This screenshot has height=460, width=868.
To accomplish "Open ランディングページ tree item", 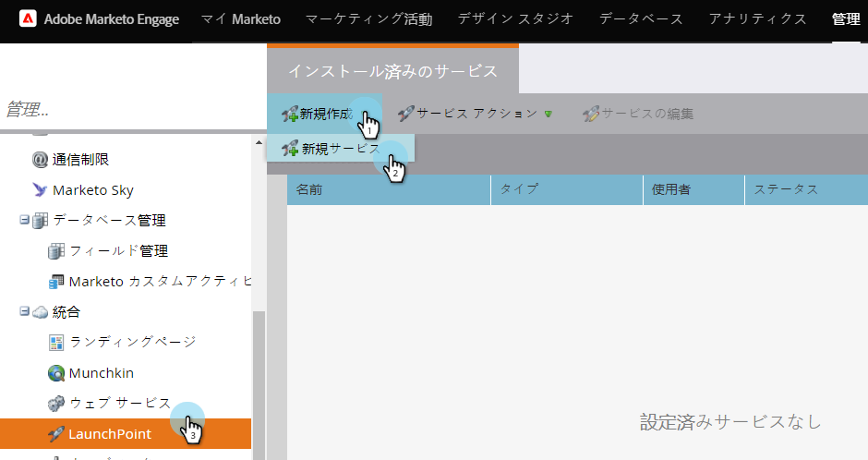I will (x=133, y=342).
